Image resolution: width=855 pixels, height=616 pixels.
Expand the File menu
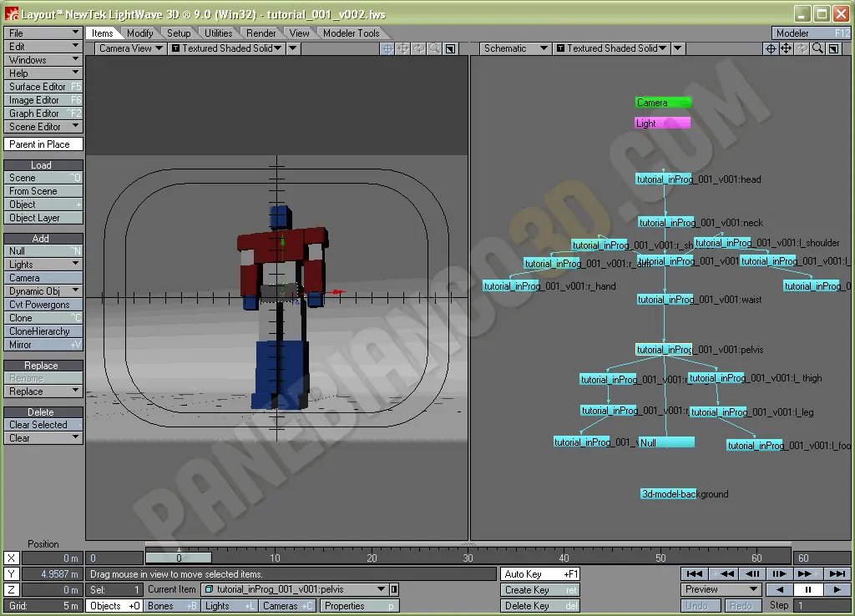click(43, 33)
